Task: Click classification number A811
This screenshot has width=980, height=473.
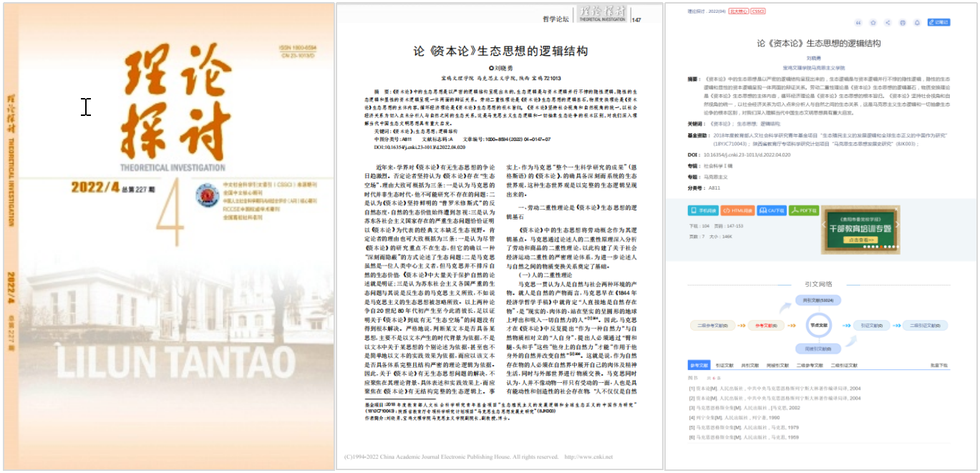Action: coord(714,188)
